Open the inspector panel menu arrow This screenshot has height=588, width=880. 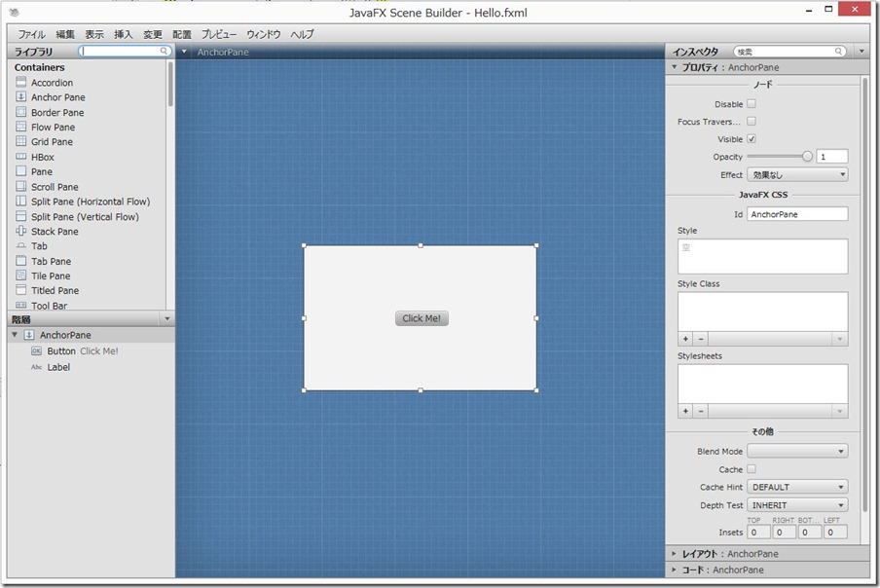pyautogui.click(x=862, y=51)
